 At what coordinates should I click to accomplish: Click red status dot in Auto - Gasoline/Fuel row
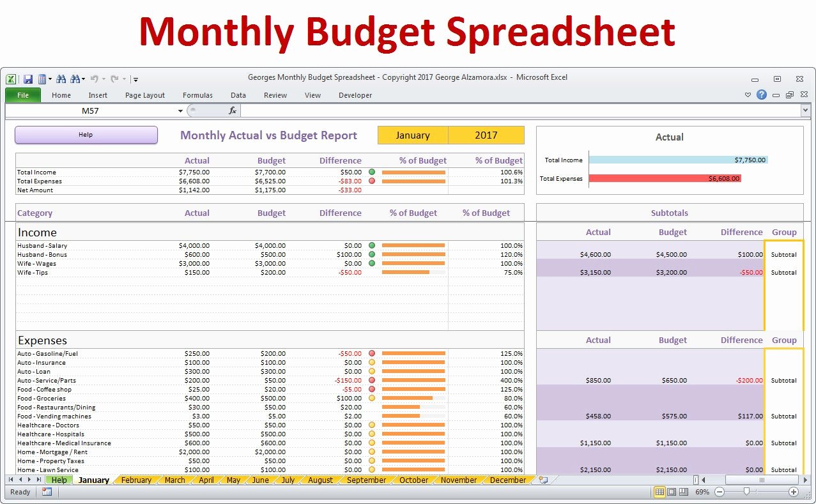click(x=372, y=353)
